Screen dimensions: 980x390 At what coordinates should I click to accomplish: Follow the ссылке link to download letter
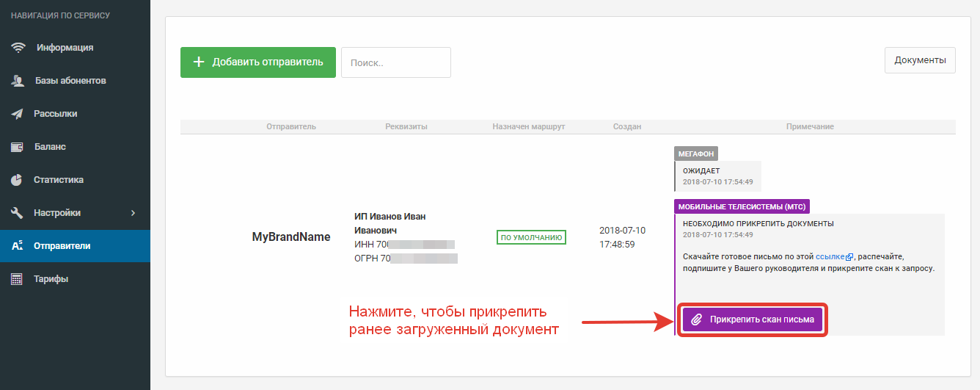pyautogui.click(x=830, y=257)
